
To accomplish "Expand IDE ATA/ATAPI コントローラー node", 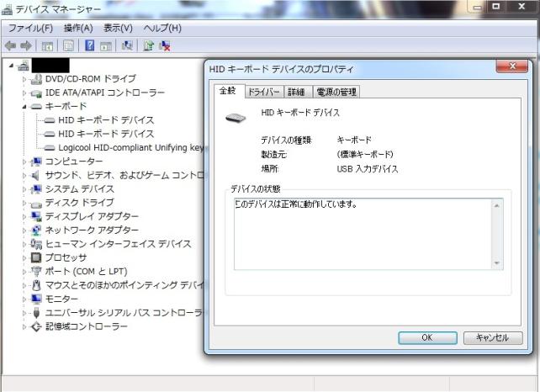I will [x=24, y=93].
